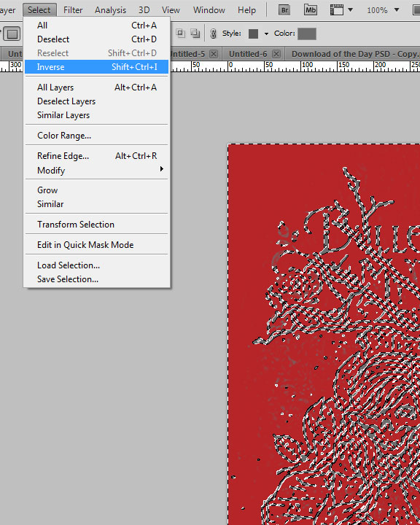Click the Color swatch in options bar
Screen dimensions: 420x525
tap(307, 34)
